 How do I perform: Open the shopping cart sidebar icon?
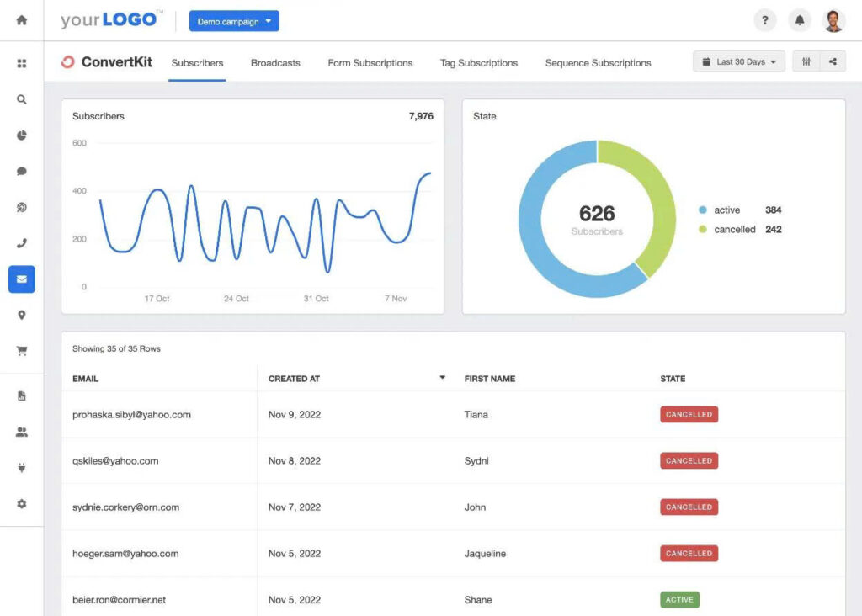tap(21, 350)
